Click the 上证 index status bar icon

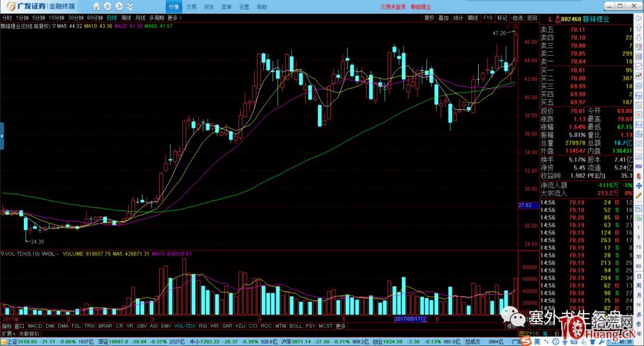[4, 342]
